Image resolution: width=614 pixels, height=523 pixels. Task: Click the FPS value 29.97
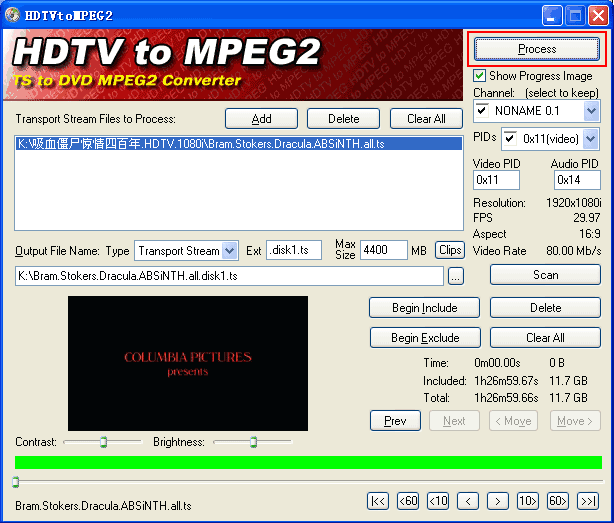[x=587, y=218]
